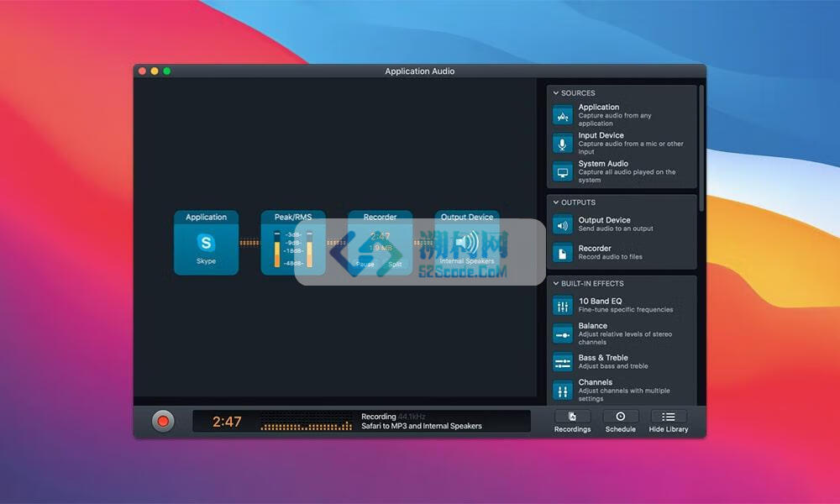Click 'Capture audio from any application' description

[615, 119]
